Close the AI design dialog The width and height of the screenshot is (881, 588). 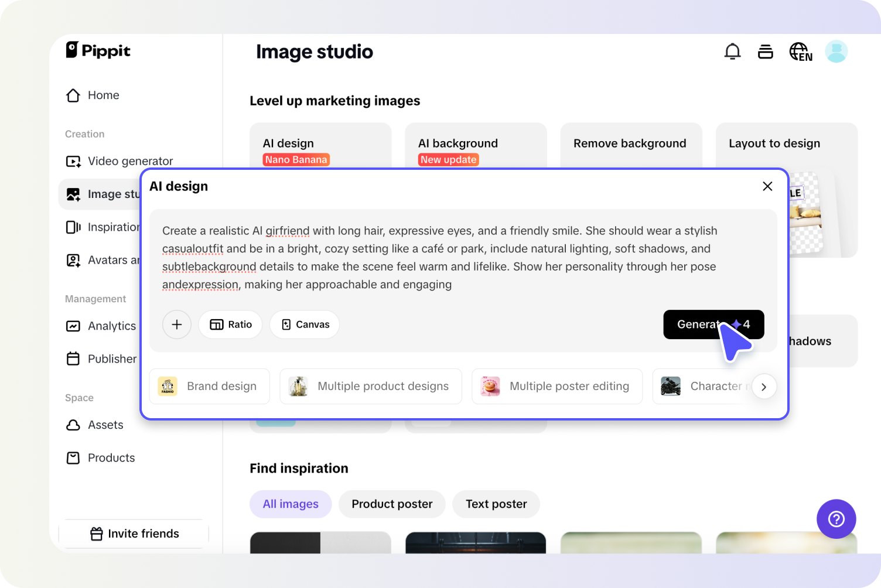pos(767,186)
